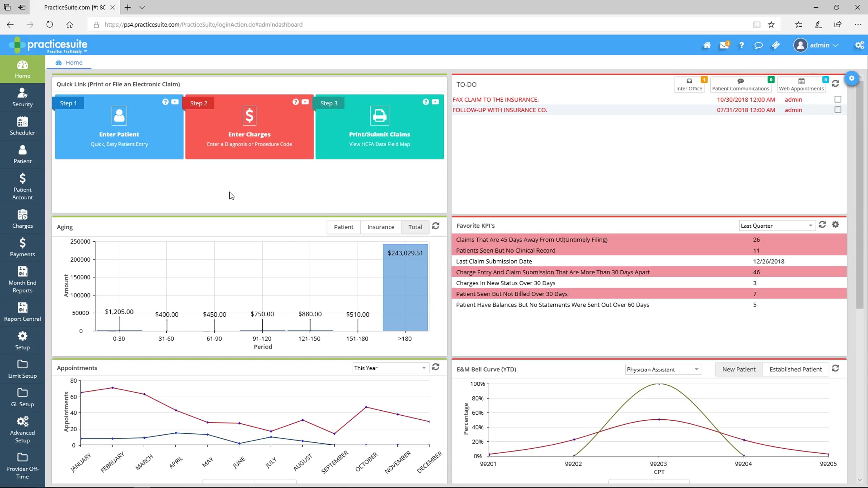Open the chat bubble icon in header
The height and width of the screenshot is (488, 868).
[x=758, y=45]
